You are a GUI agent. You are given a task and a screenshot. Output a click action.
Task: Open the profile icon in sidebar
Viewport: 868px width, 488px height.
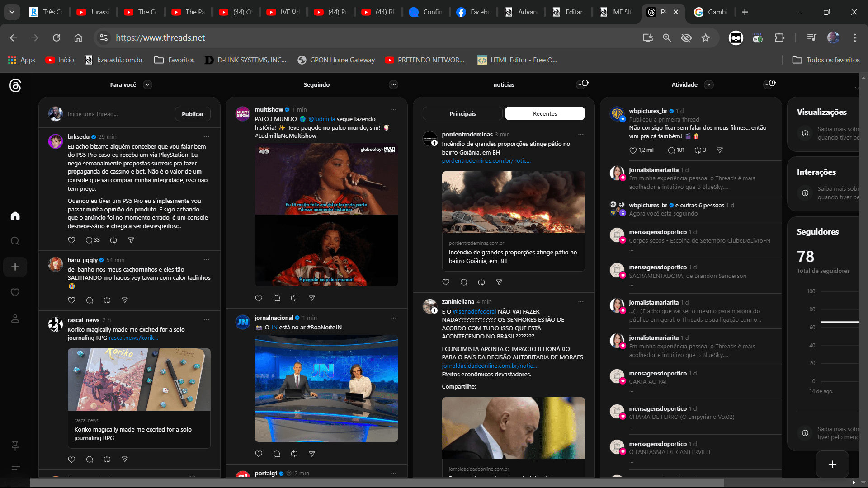(x=15, y=319)
